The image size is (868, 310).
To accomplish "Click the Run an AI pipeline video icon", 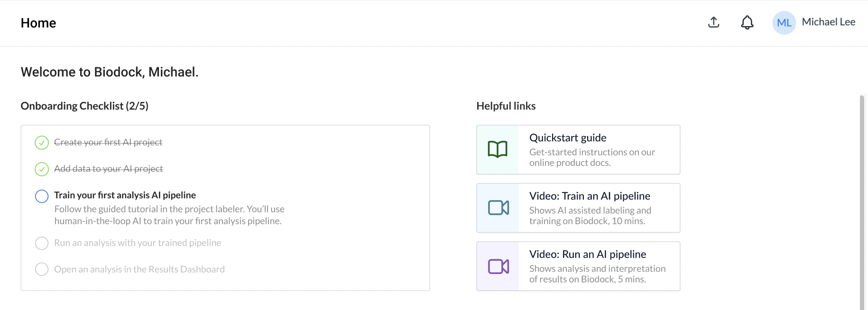I will 499,266.
